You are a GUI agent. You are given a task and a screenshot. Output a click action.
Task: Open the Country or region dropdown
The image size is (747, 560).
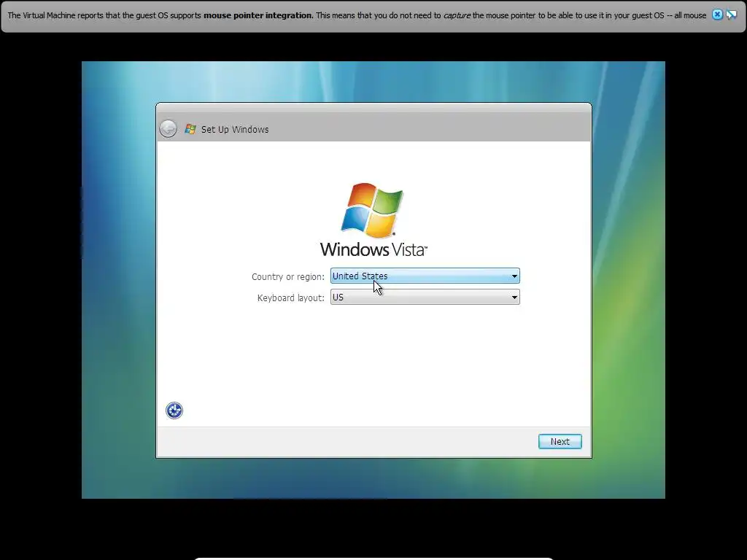tap(425, 276)
